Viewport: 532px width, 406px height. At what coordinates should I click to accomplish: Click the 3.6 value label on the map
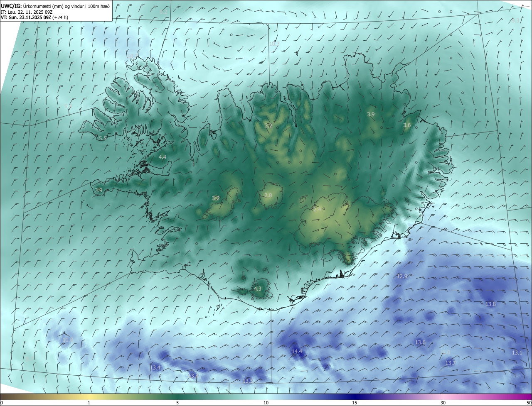click(407, 125)
